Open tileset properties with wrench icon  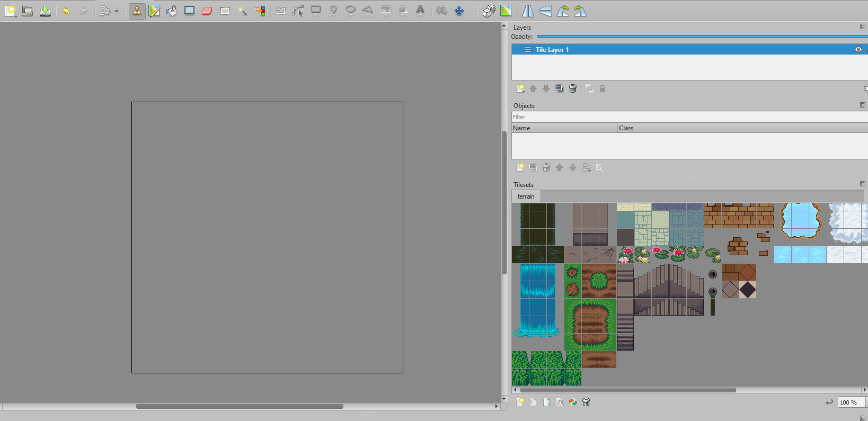pos(560,402)
